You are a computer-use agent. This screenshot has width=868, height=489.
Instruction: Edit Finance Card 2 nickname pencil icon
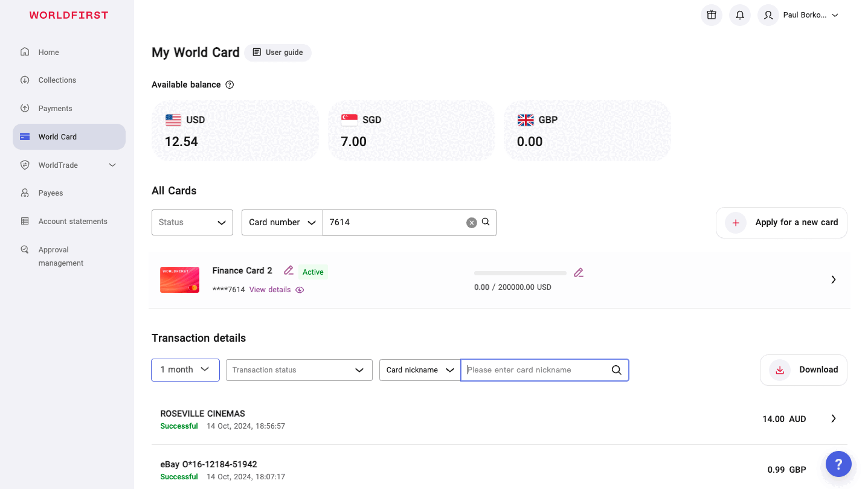(x=289, y=270)
